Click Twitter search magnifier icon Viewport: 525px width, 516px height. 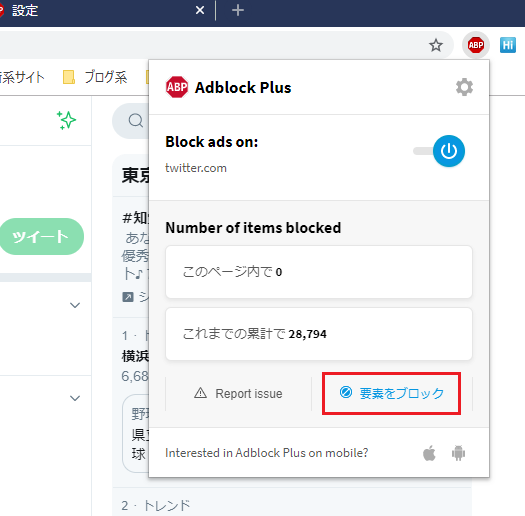click(136, 121)
